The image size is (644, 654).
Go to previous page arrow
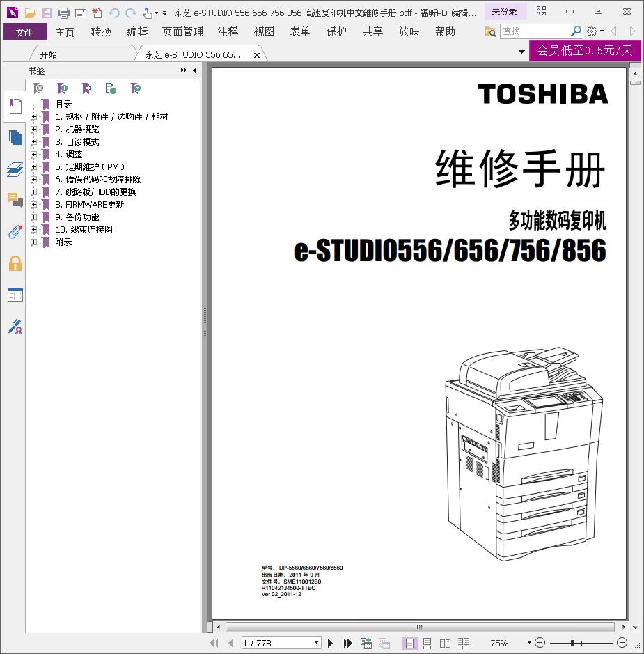click(x=230, y=643)
